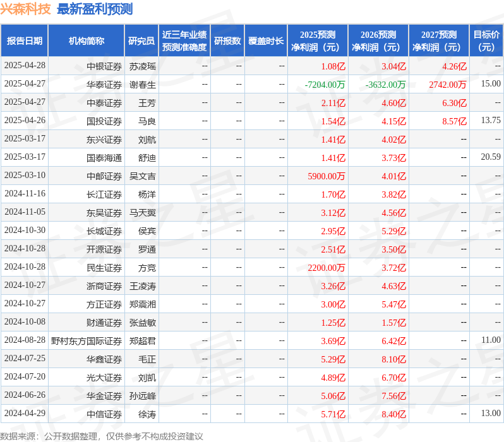Select the 机构简称 column header
This screenshot has height=442, width=504.
point(86,41)
